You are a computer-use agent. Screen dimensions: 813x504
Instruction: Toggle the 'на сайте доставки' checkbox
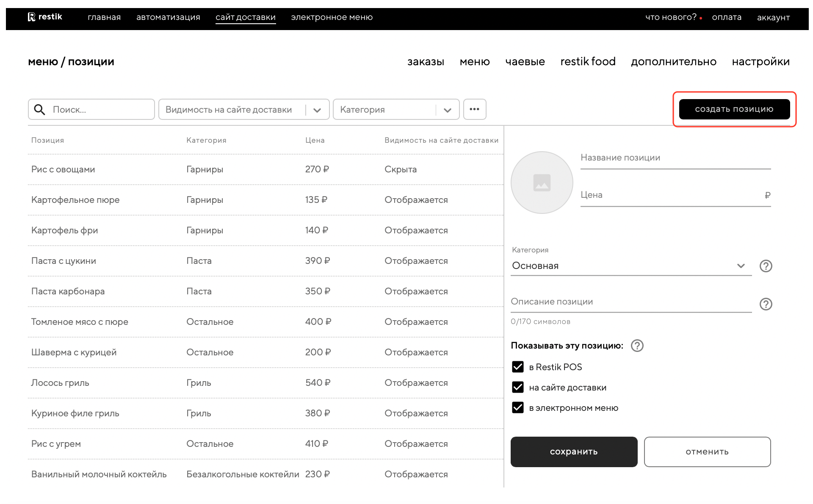517,387
